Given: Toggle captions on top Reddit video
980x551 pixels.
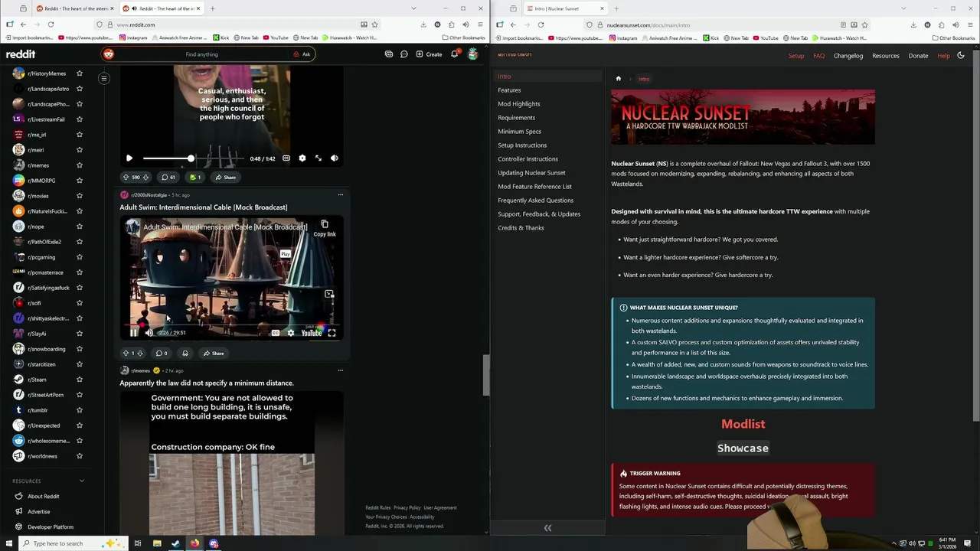Looking at the screenshot, I should pyautogui.click(x=286, y=158).
